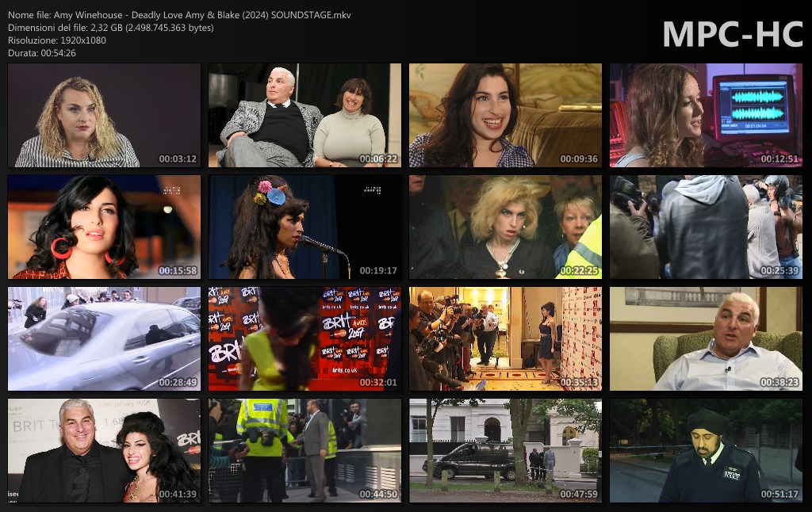This screenshot has width=812, height=512.
Task: Select the BRIT Awards 2007 backdrop thumbnail
Action: click(x=304, y=338)
